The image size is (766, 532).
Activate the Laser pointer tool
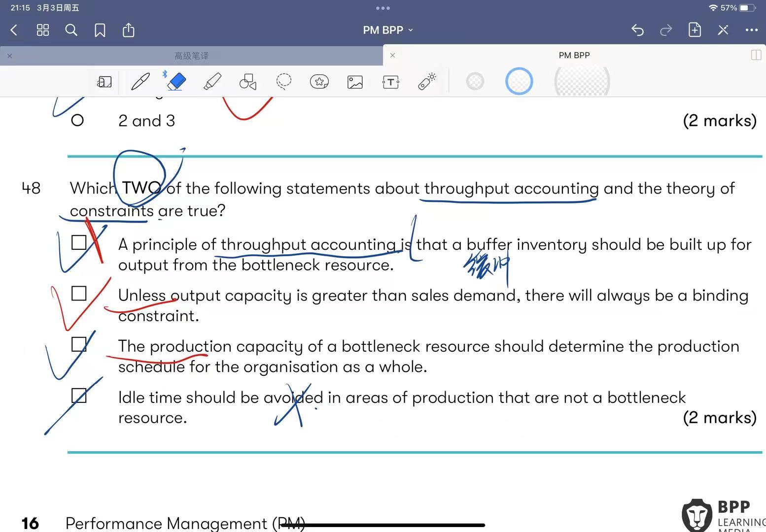click(427, 81)
